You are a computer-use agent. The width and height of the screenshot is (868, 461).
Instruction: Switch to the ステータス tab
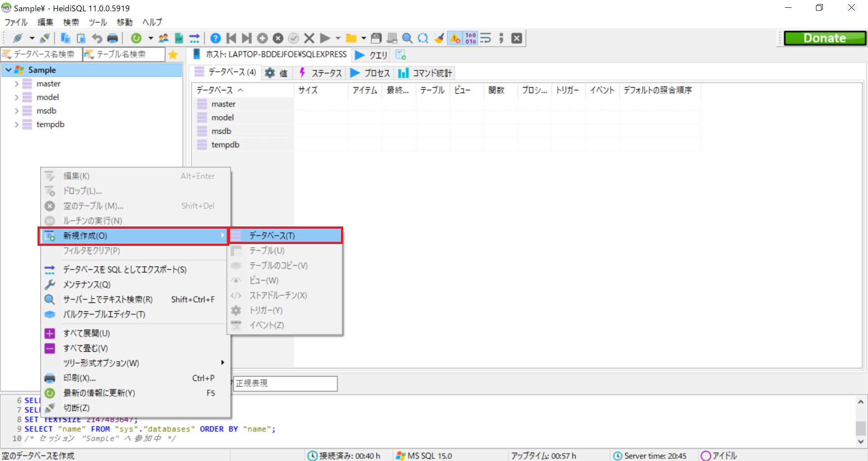pyautogui.click(x=321, y=73)
